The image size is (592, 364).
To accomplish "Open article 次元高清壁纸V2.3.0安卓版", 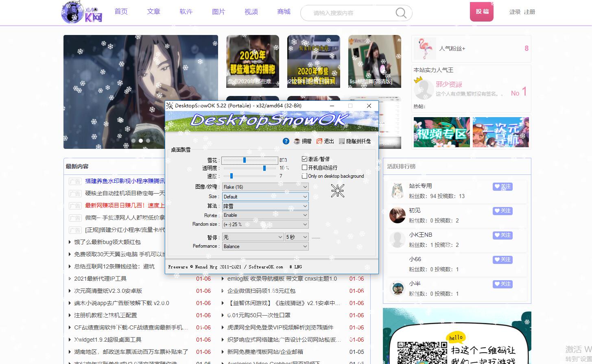I will click(x=108, y=291).
